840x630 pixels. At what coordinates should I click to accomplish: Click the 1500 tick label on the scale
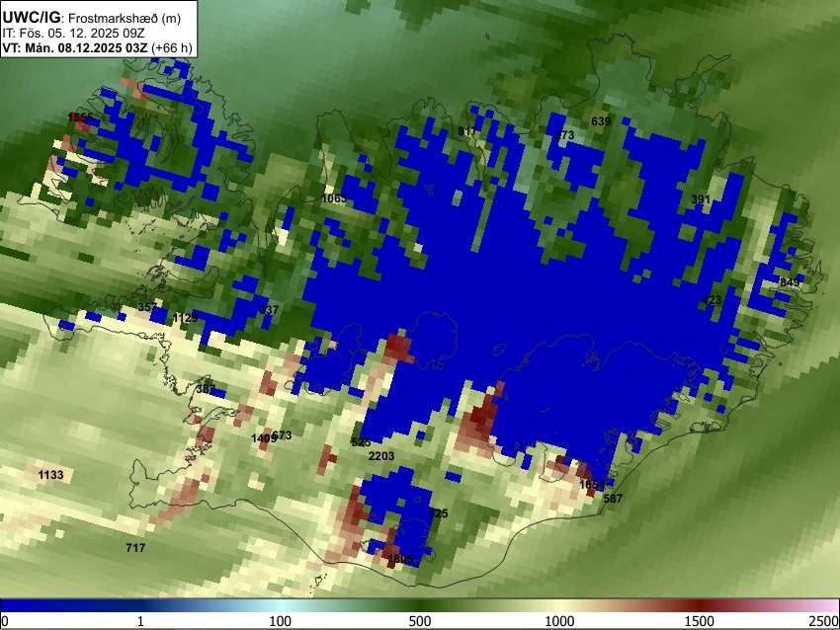coord(700,621)
